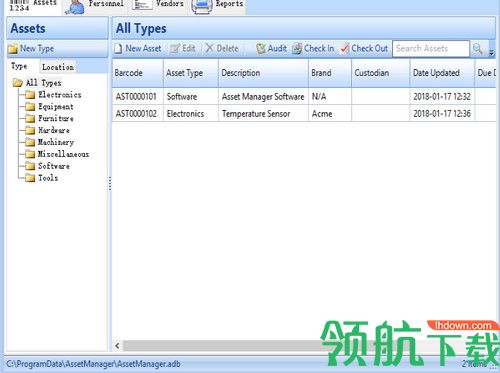Click the Tools folder icon
The width and height of the screenshot is (500, 373).
tap(30, 178)
